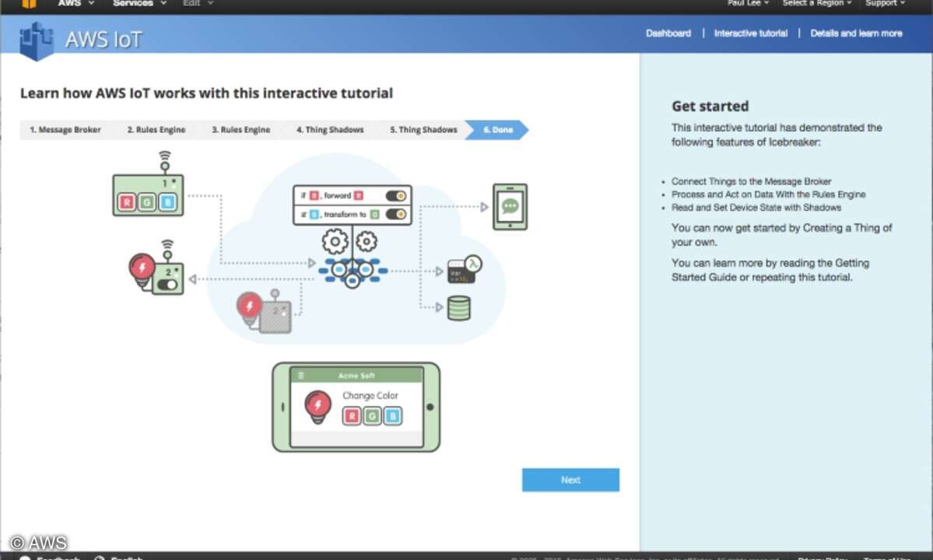
Task: Select the Lambda function icon
Action: pos(465,269)
